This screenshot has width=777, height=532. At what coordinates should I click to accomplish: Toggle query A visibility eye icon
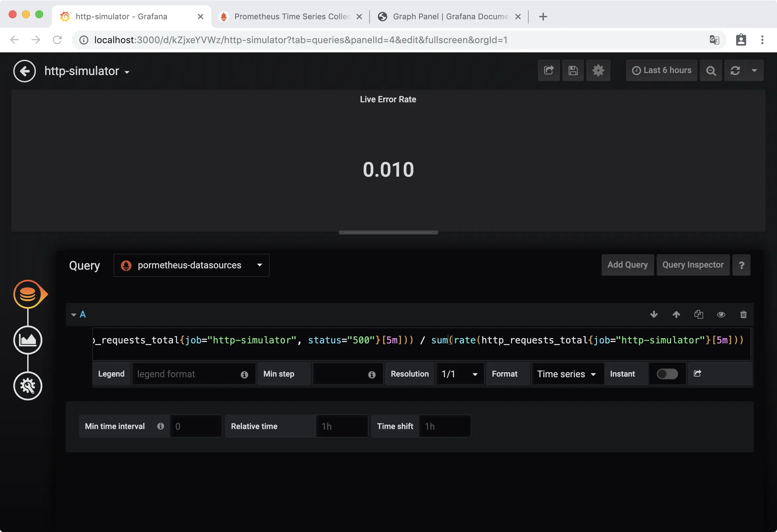pyautogui.click(x=721, y=315)
